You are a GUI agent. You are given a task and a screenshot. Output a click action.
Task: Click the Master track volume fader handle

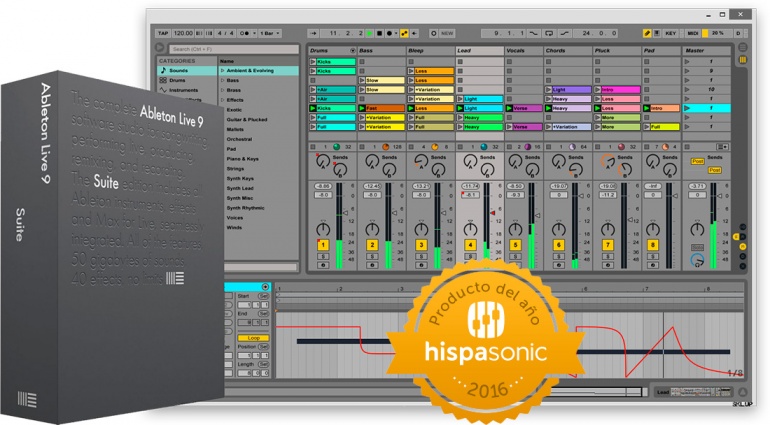point(719,198)
